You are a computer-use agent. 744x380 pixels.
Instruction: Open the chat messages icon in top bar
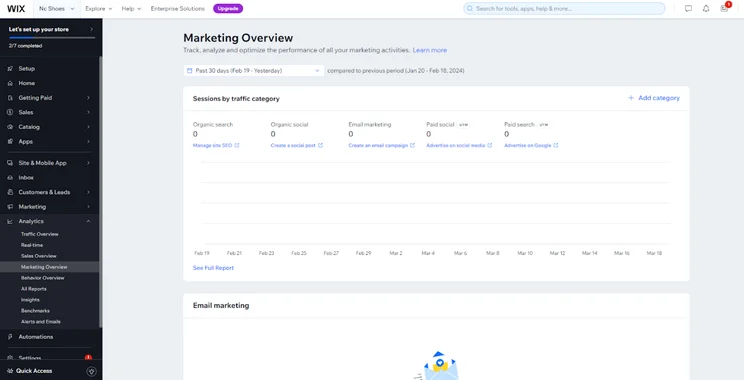[x=688, y=9]
